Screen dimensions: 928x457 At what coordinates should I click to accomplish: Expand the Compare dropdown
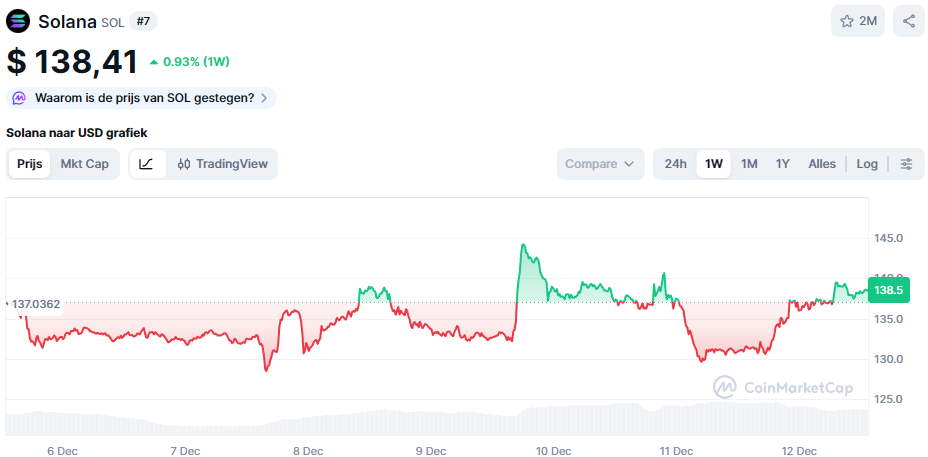pos(600,164)
